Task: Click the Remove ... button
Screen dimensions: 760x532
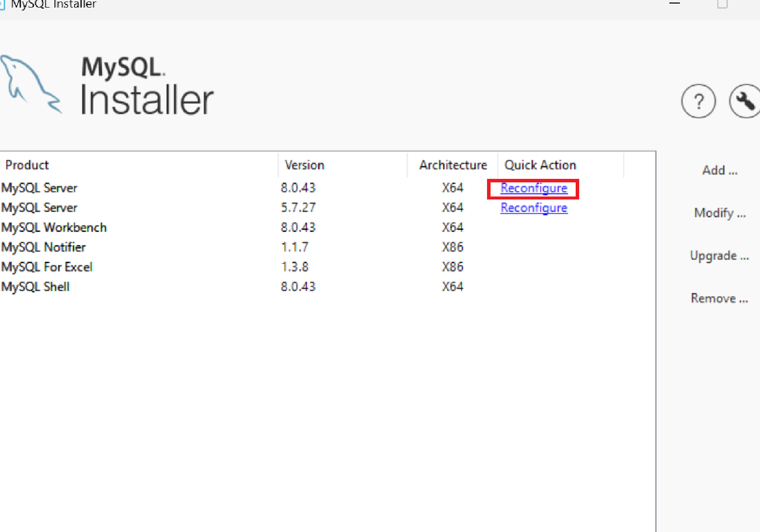Action: coord(719,298)
